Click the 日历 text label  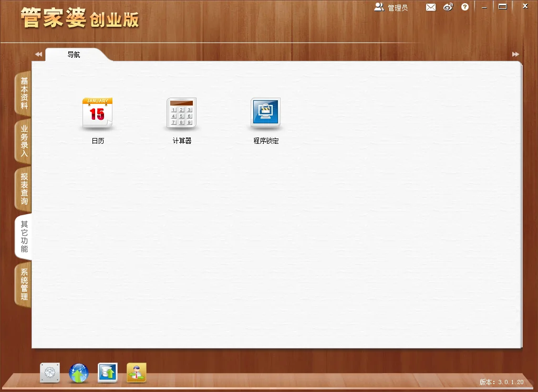98,141
